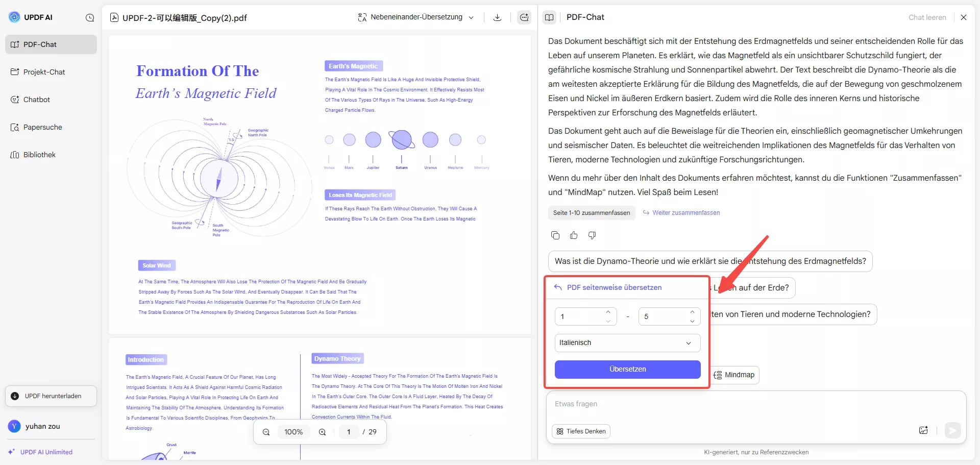Image resolution: width=980 pixels, height=465 pixels.
Task: Click the book icon beside PDF-Chat
Action: (x=549, y=17)
